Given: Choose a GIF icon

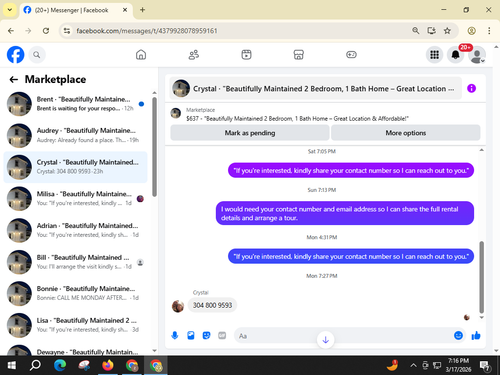Looking at the screenshot, I should click(222, 335).
